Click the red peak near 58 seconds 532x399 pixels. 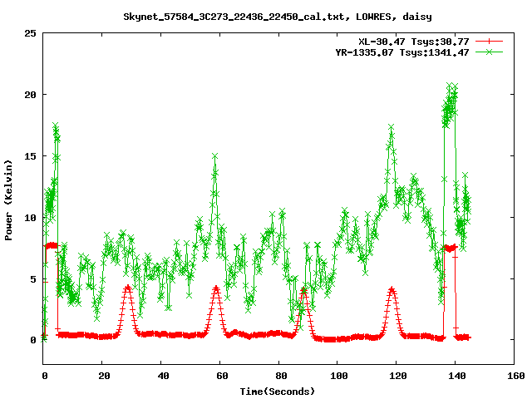click(x=216, y=288)
